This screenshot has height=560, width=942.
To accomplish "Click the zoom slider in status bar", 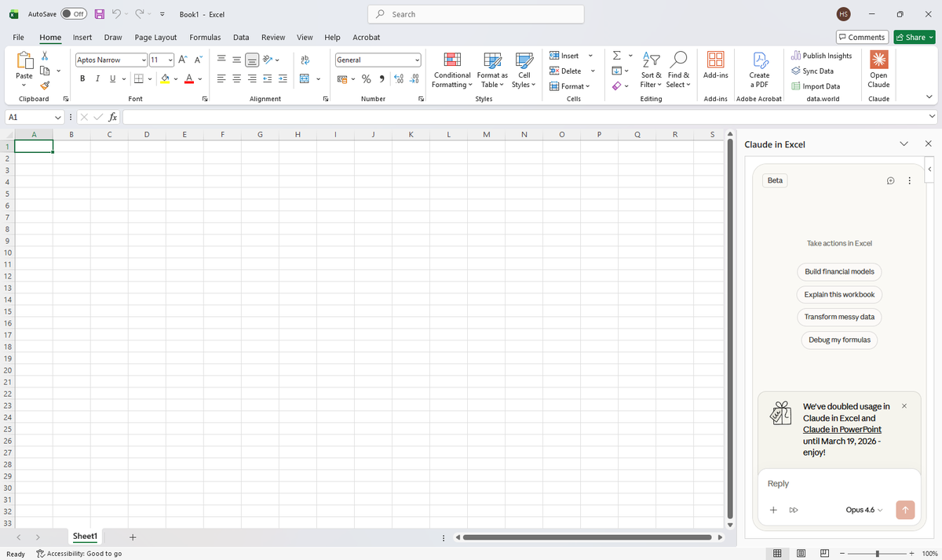I will click(878, 553).
